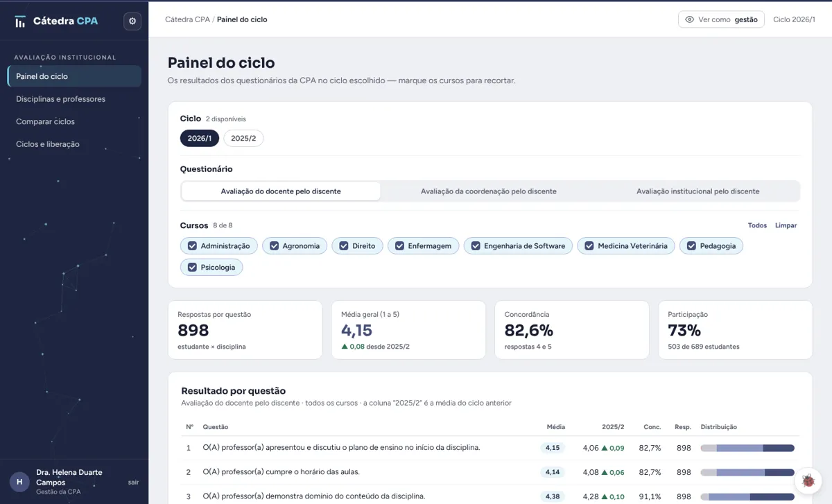Toggle the Direito course checkbox
Image resolution: width=832 pixels, height=504 pixels.
tap(344, 246)
